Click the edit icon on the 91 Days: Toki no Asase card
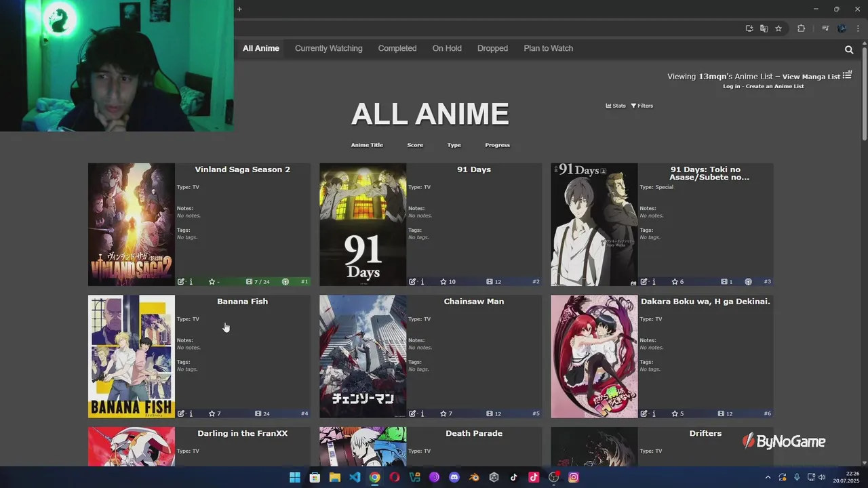 pyautogui.click(x=644, y=281)
